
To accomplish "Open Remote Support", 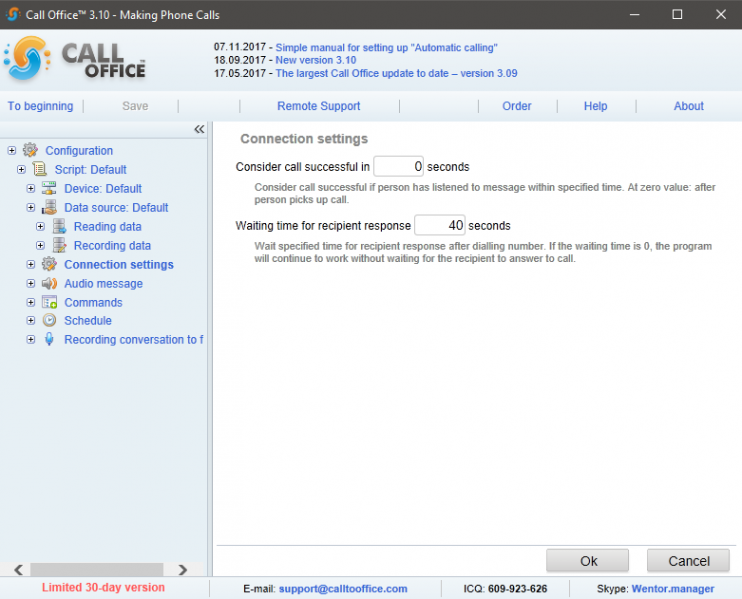I will 318,106.
